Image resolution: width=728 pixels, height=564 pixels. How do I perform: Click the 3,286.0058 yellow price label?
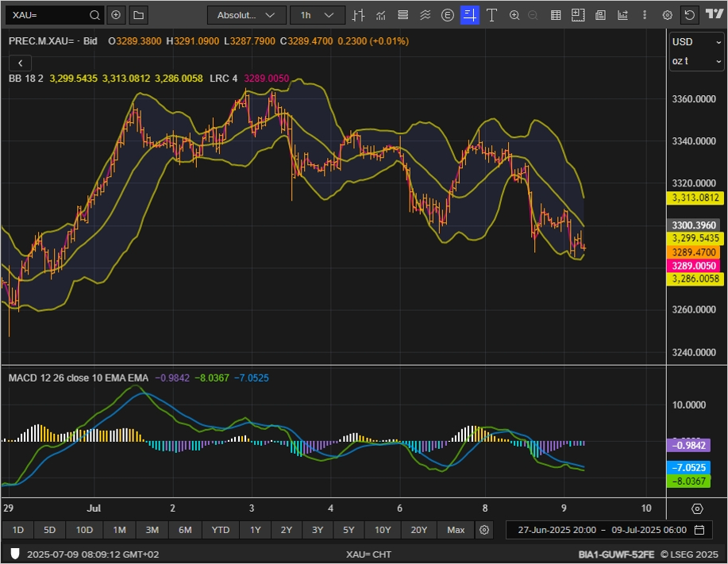[695, 278]
